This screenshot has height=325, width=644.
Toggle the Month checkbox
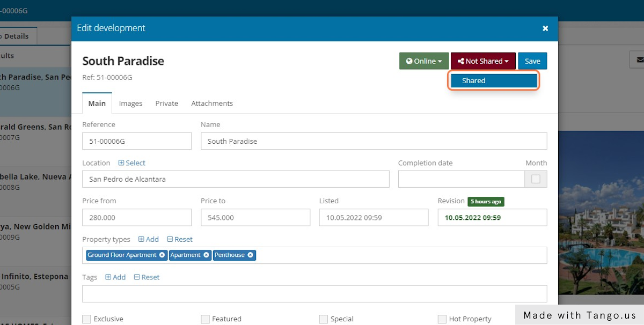tap(536, 179)
